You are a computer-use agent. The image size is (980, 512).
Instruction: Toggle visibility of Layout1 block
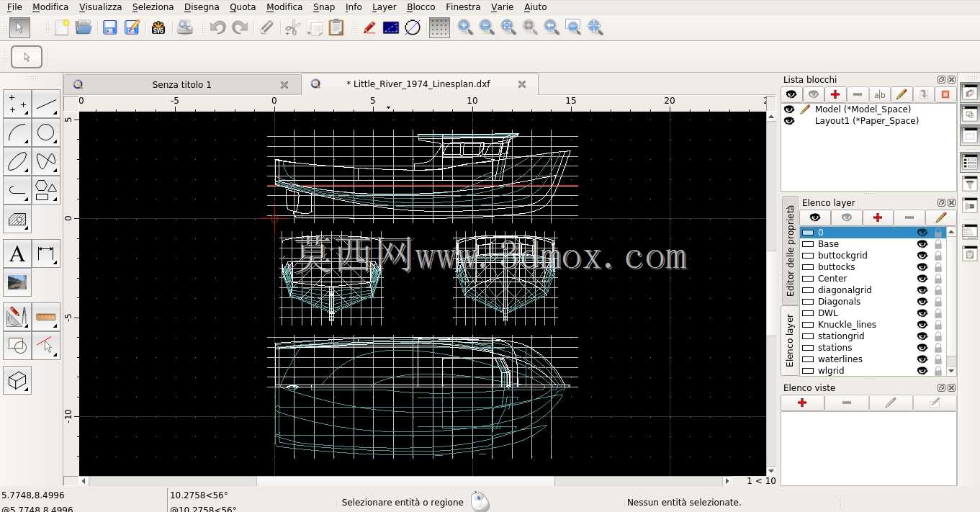tap(789, 121)
